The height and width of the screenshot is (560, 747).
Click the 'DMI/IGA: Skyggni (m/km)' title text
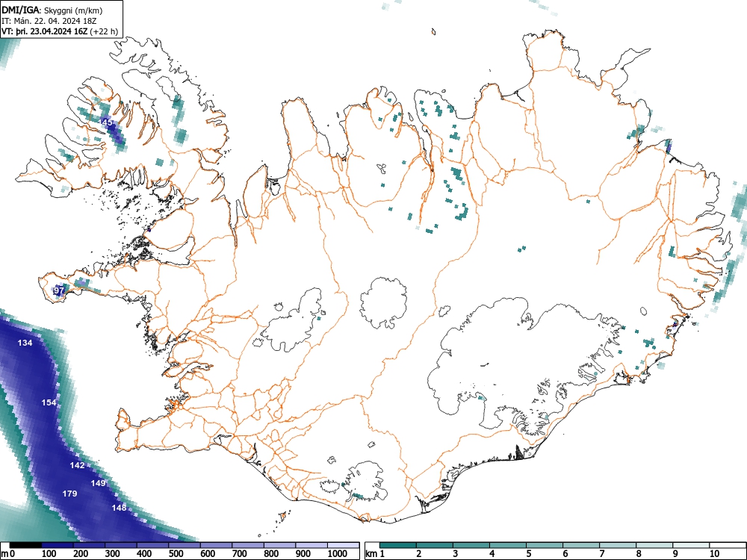coord(52,10)
